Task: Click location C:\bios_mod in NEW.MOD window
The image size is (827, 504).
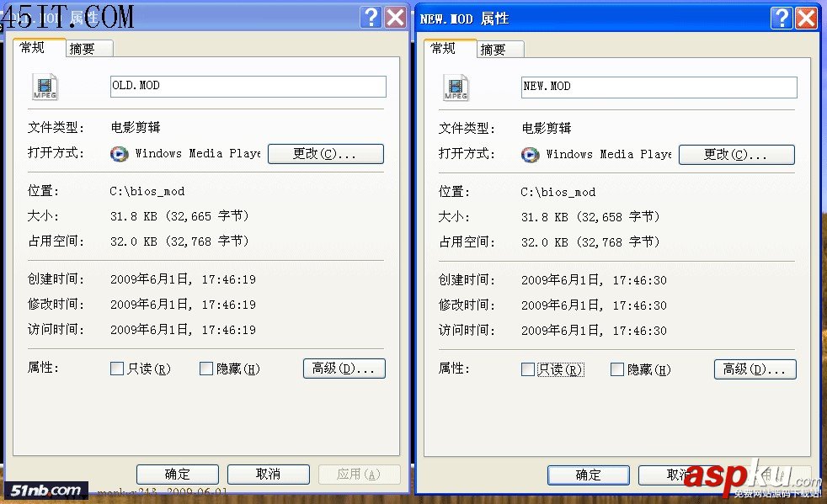Action: pyautogui.click(x=558, y=193)
